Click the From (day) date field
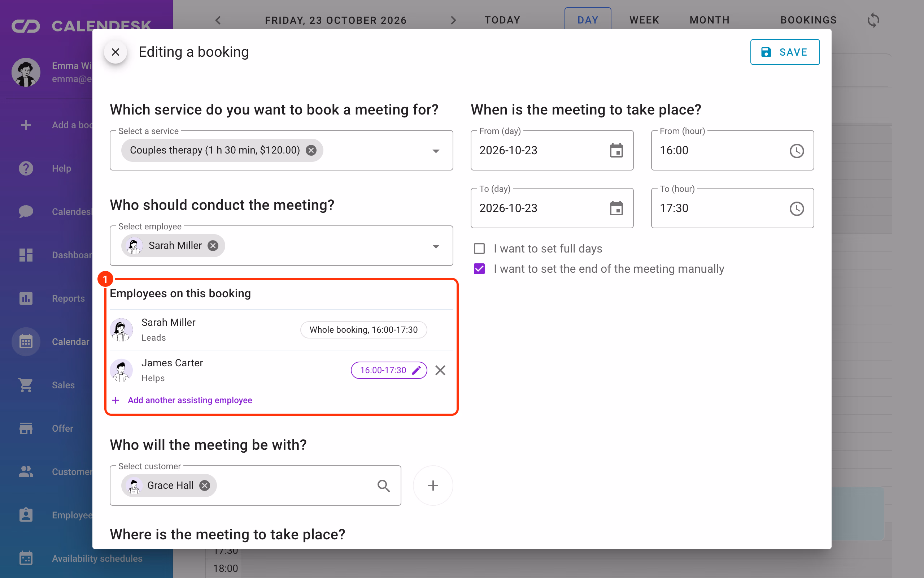 (552, 151)
